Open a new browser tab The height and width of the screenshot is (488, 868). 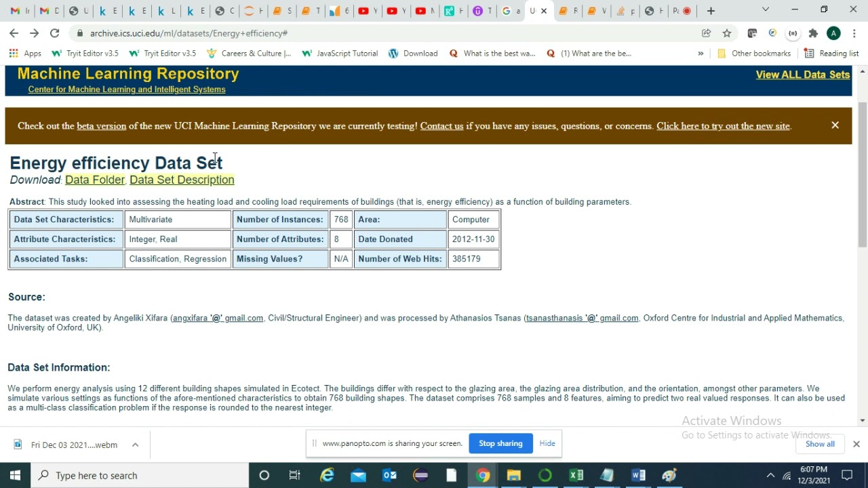pos(711,11)
